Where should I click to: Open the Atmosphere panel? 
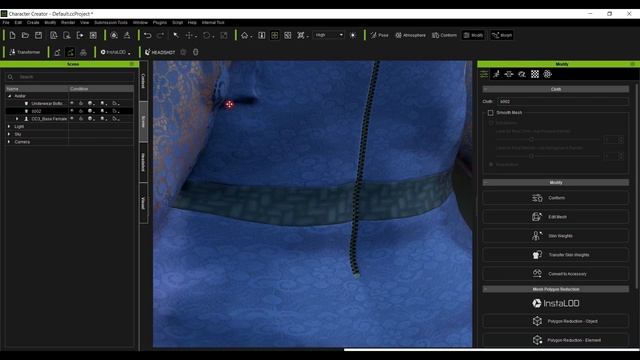(x=410, y=36)
